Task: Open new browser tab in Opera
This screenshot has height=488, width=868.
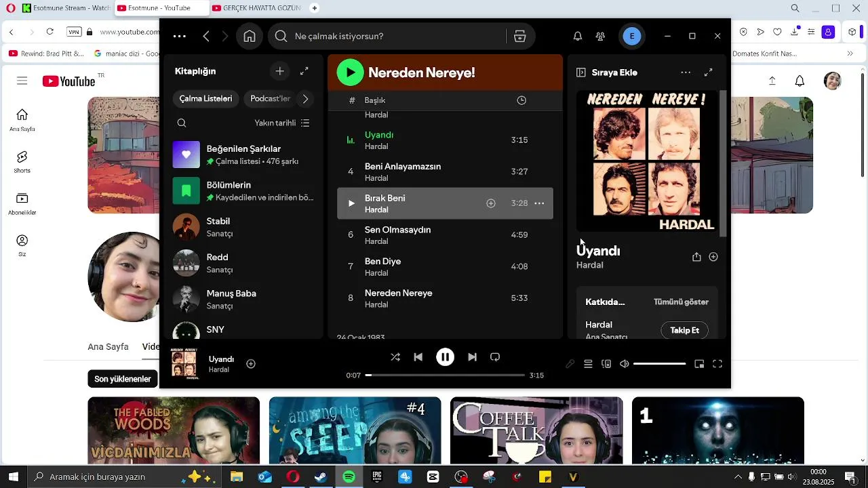Action: [x=315, y=8]
